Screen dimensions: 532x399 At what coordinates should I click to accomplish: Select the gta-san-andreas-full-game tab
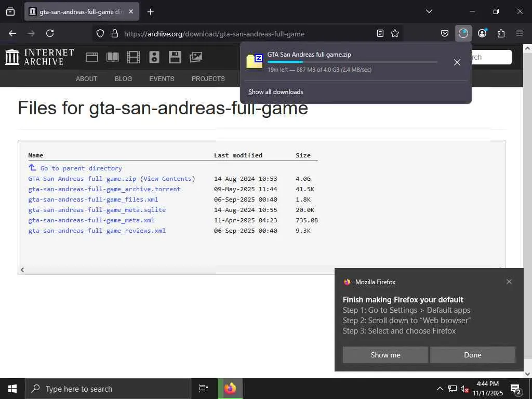click(x=82, y=11)
